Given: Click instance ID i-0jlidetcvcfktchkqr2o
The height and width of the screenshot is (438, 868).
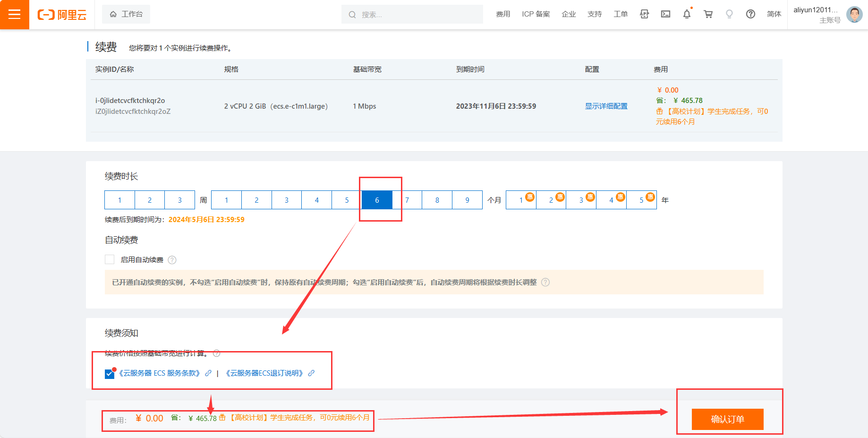Looking at the screenshot, I should pos(130,100).
